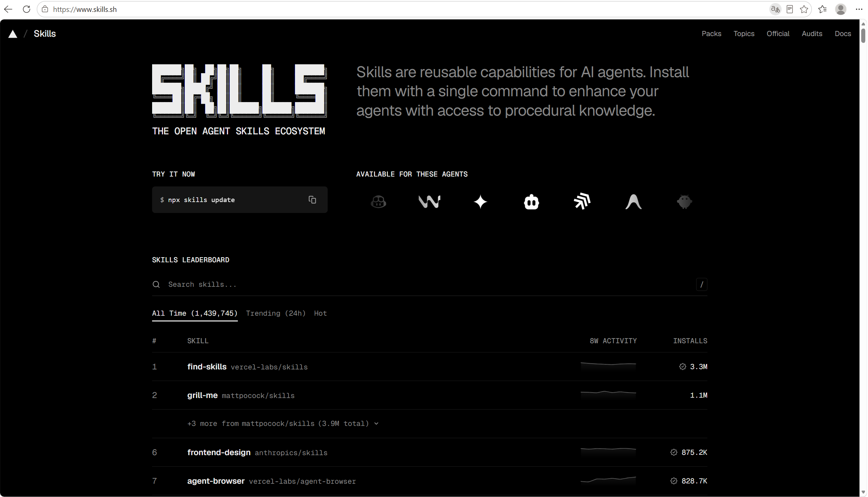This screenshot has height=497, width=868.
Task: Click the search magnifier icon
Action: pos(156,284)
